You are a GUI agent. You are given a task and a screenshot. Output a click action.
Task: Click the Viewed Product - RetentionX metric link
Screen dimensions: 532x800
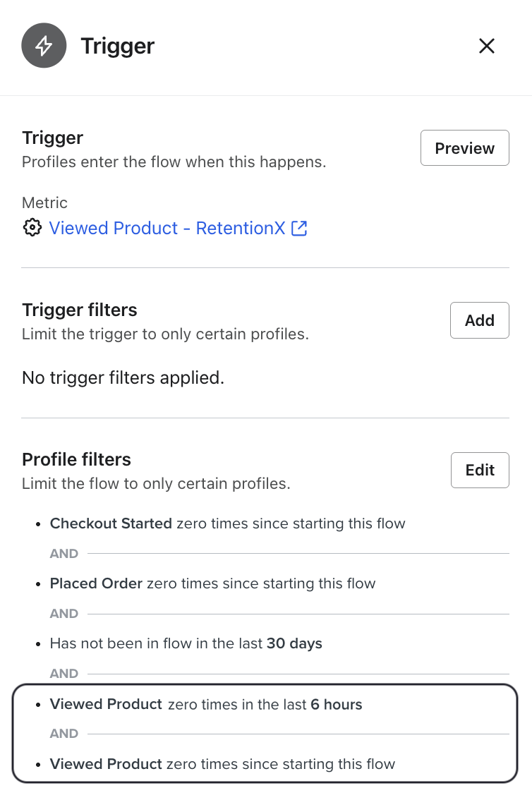point(166,228)
